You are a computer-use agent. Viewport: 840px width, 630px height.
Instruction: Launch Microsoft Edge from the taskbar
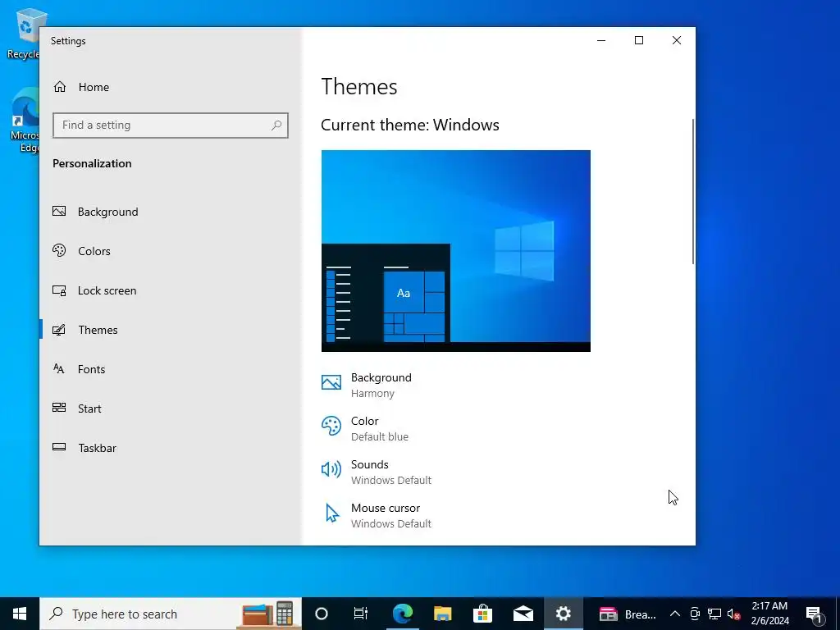tap(402, 614)
